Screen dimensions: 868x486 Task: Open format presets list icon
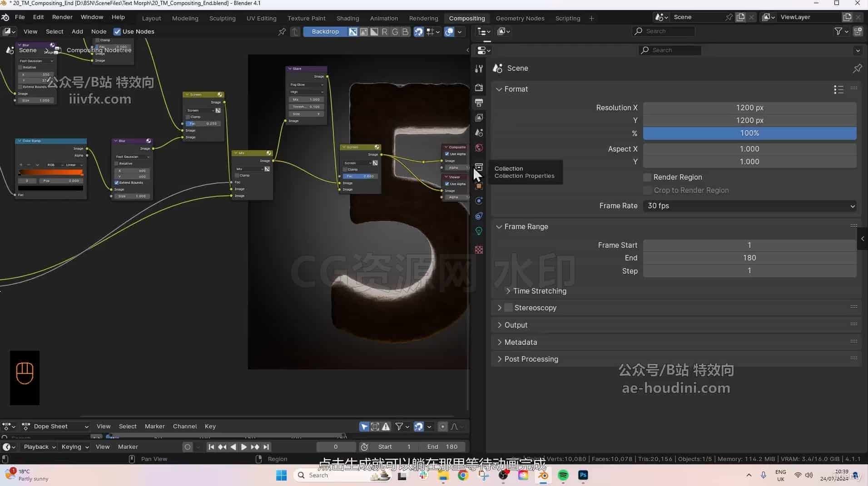pyautogui.click(x=838, y=89)
